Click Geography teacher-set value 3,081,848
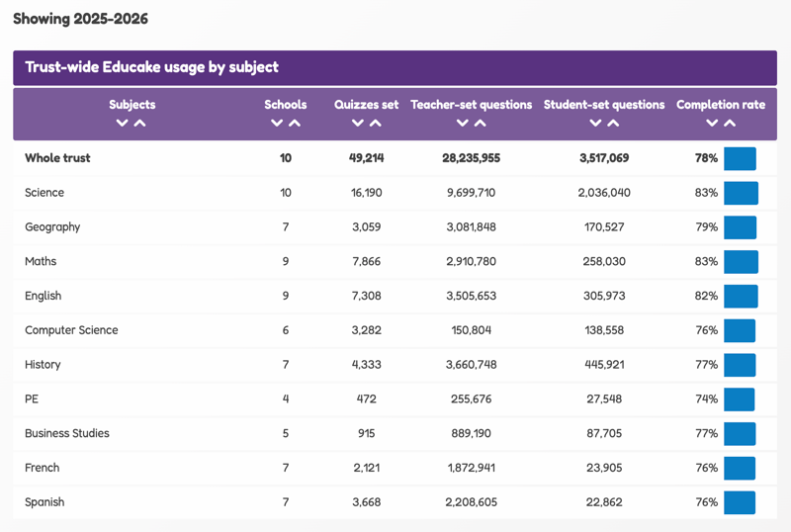The width and height of the screenshot is (791, 532). pos(472,227)
